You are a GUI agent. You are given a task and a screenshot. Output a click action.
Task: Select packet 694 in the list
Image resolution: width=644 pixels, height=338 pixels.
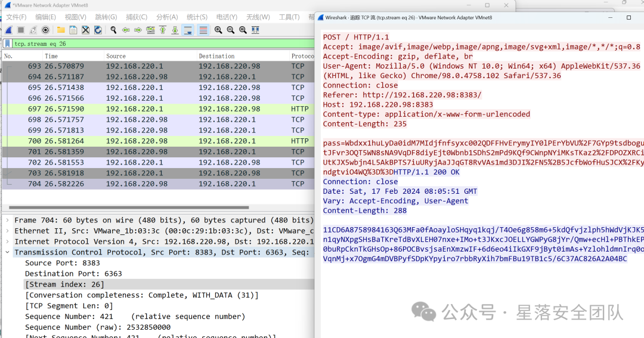(159, 77)
